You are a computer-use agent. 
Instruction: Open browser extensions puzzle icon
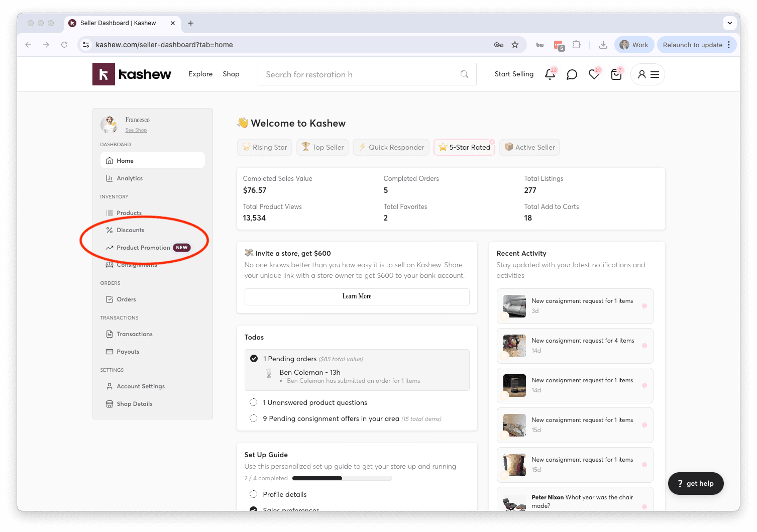point(577,45)
